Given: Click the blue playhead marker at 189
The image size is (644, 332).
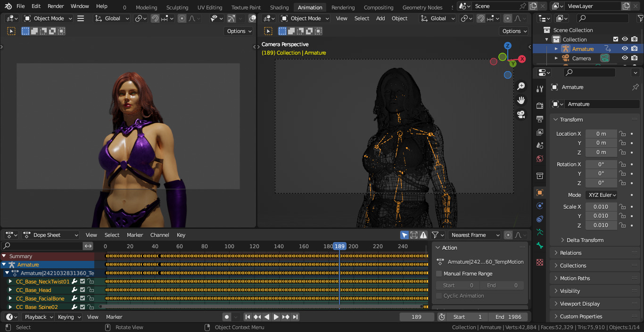Looking at the screenshot, I should point(339,246).
